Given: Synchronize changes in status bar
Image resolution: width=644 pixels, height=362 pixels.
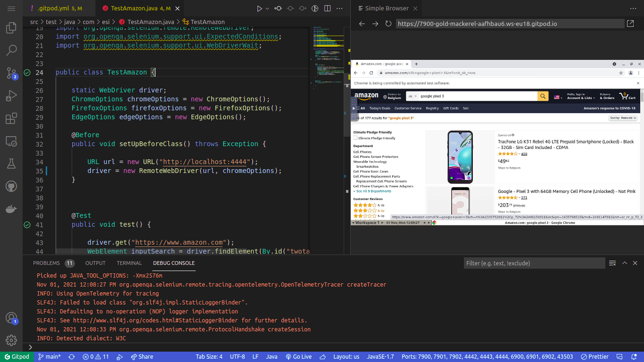Looking at the screenshot, I should click(x=72, y=357).
